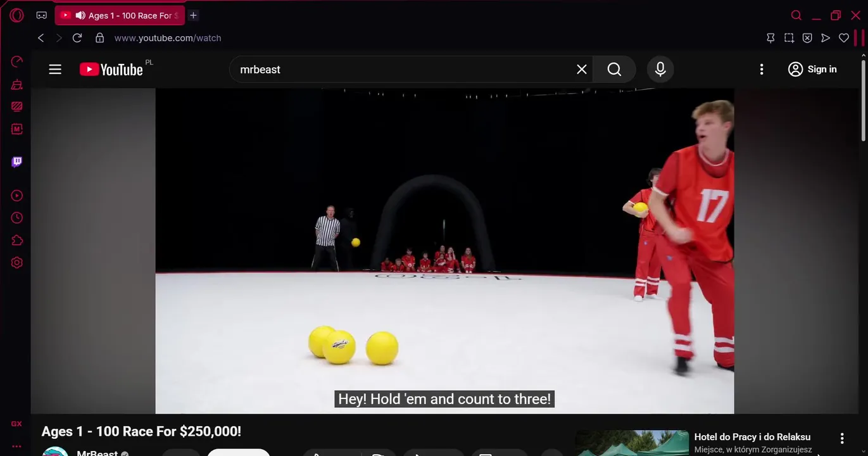
Task: Open the ad blocker shield icon
Action: [807, 38]
